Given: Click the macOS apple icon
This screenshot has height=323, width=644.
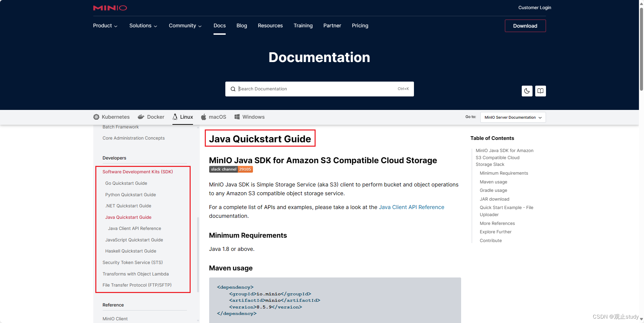Looking at the screenshot, I should [x=203, y=117].
